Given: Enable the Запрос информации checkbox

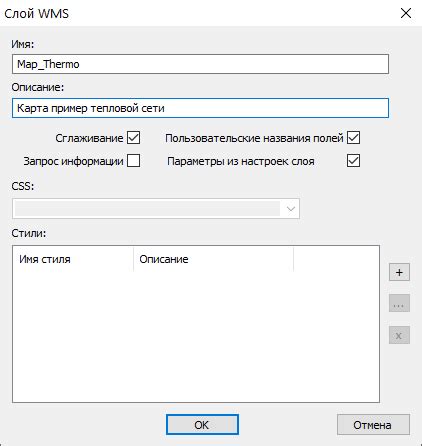Looking at the screenshot, I should coord(134,161).
